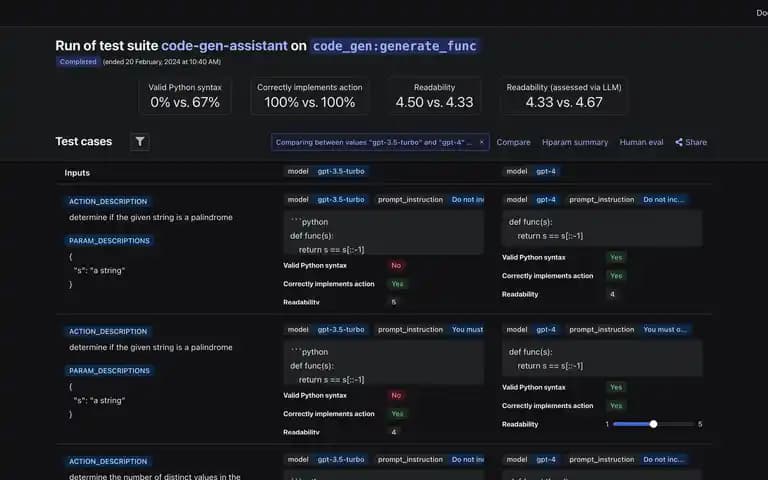The width and height of the screenshot is (768, 480).
Task: Click the palindrome description in the You must row
Action: point(151,347)
